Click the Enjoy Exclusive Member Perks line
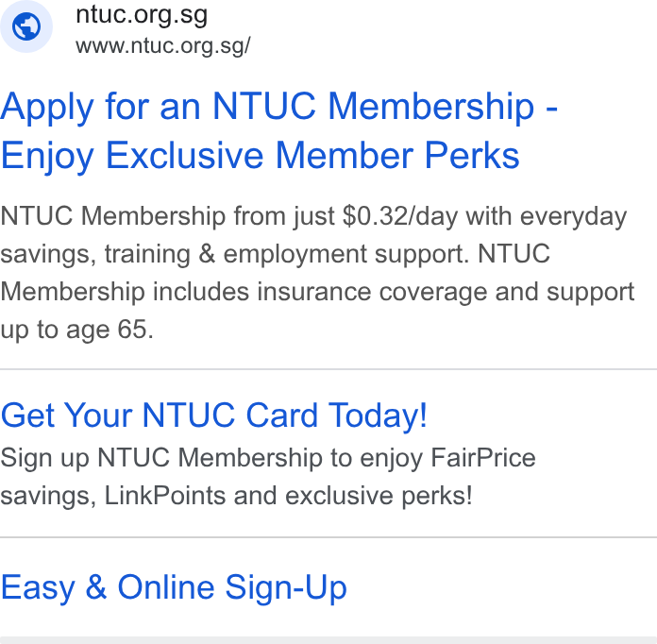 pos(260,156)
